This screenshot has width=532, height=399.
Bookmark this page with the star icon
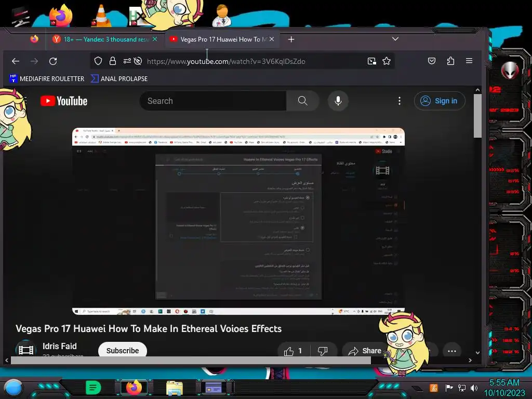coord(387,61)
